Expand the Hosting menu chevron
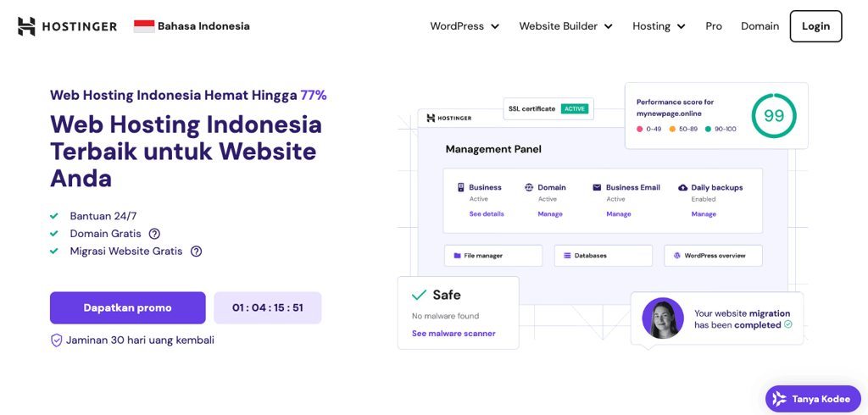This screenshot has width=868, height=415. pos(681,26)
